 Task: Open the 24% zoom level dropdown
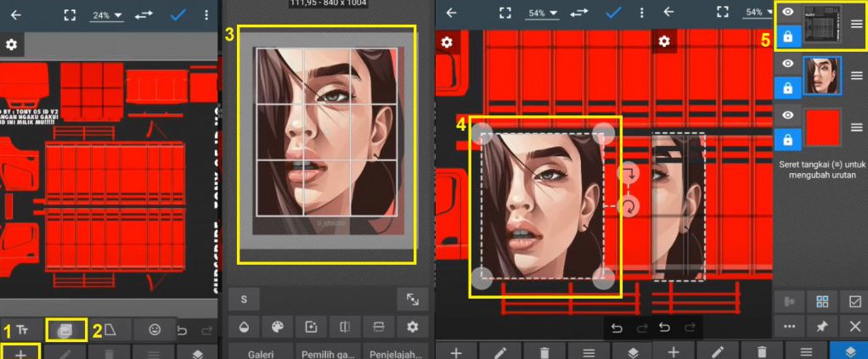pos(107,15)
